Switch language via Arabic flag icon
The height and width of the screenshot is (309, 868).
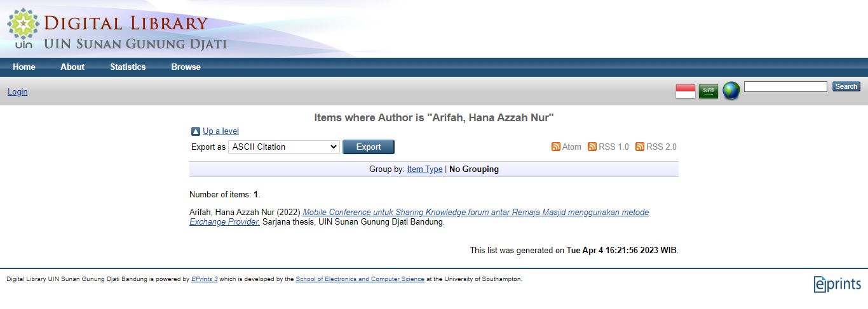coord(709,92)
